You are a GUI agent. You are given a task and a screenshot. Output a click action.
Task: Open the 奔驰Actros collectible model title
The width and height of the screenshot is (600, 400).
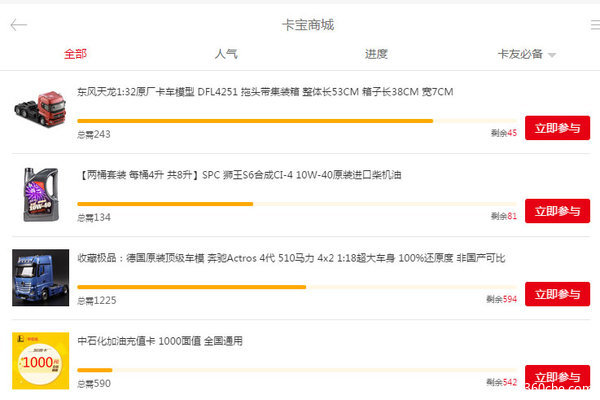click(291, 258)
